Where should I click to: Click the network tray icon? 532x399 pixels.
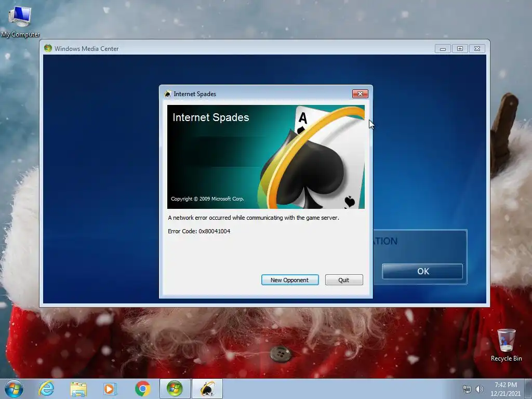tap(467, 389)
